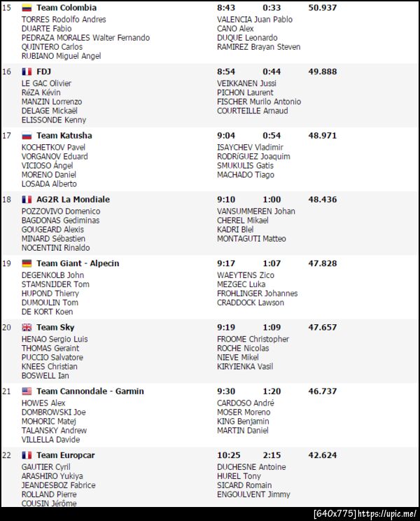
Task: Click the French flag beside Team Europcar
Action: (x=27, y=455)
